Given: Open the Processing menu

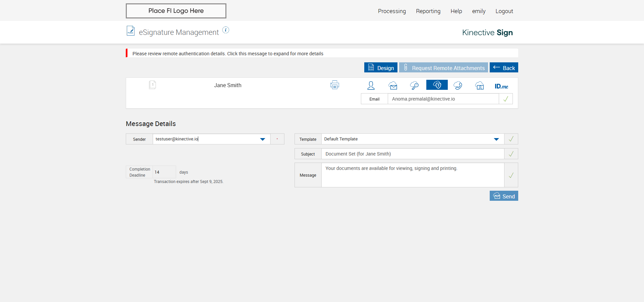Looking at the screenshot, I should [x=392, y=11].
